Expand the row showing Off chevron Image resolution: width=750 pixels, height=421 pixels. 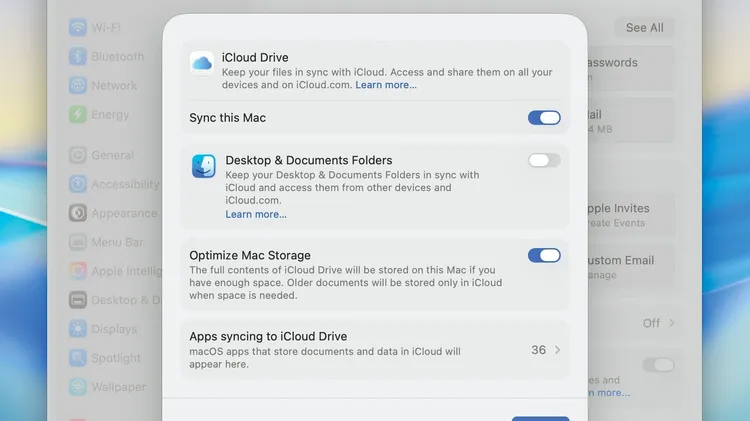point(672,323)
